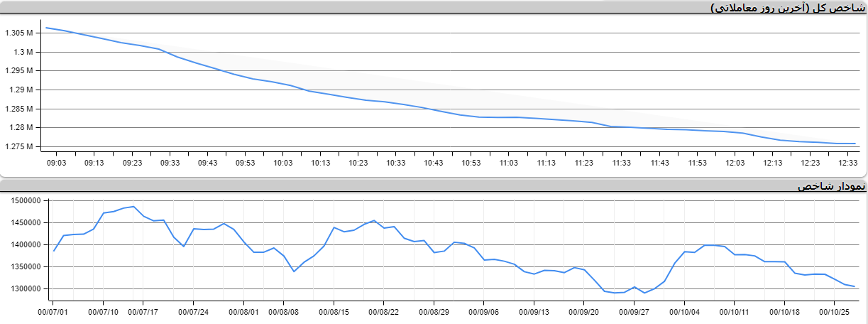Pick the 00/10/25 date axis label

(x=835, y=310)
